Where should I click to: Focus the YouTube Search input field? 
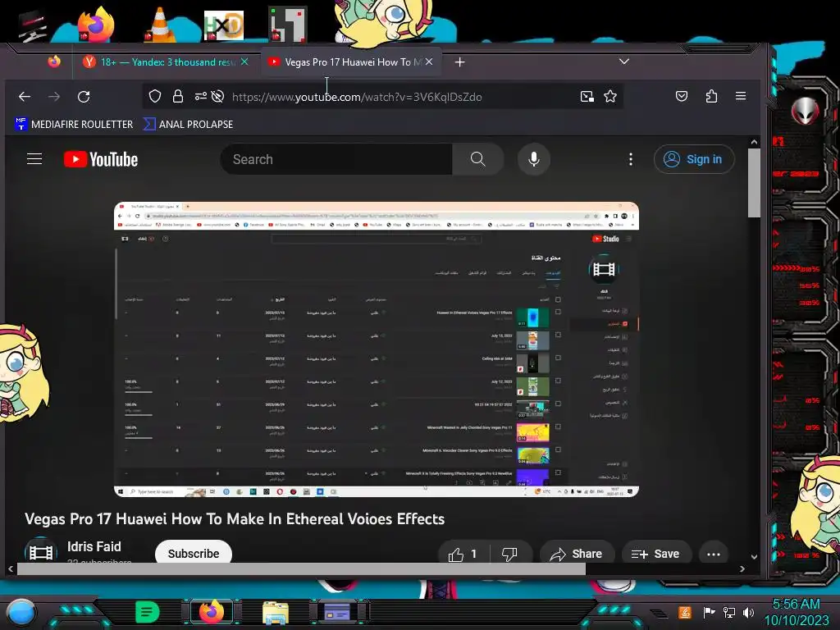336,159
